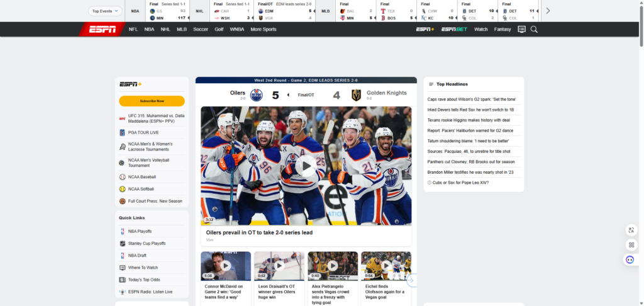Open the Panthers cut Clowney headline
Screen dimensions: 644x306
pyautogui.click(x=471, y=162)
